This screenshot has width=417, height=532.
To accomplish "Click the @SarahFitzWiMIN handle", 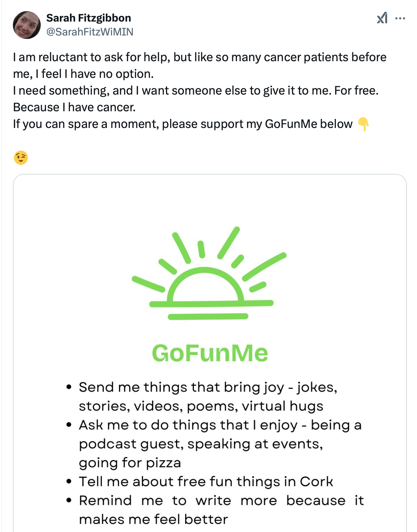I will click(90, 31).
